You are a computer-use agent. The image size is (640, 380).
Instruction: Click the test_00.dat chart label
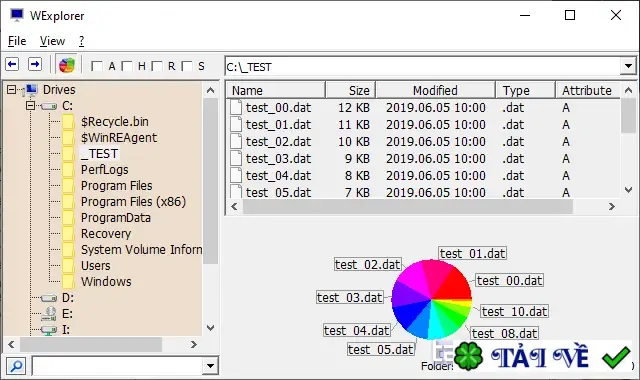[x=509, y=280]
